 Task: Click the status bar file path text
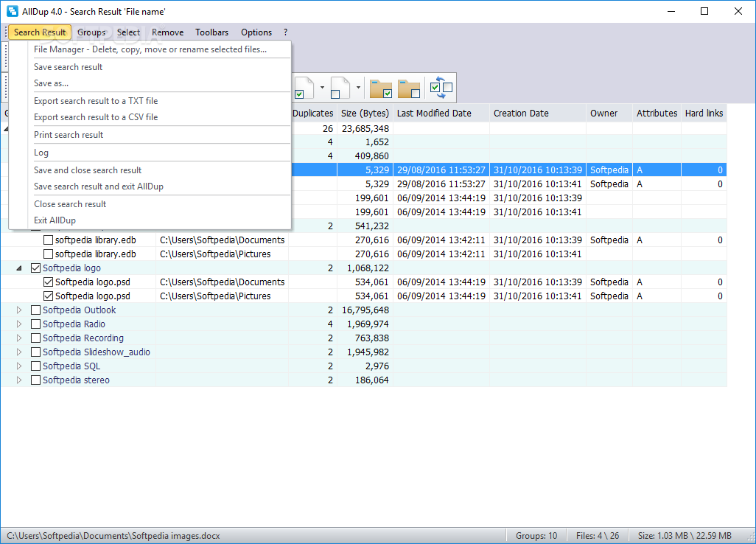click(113, 536)
